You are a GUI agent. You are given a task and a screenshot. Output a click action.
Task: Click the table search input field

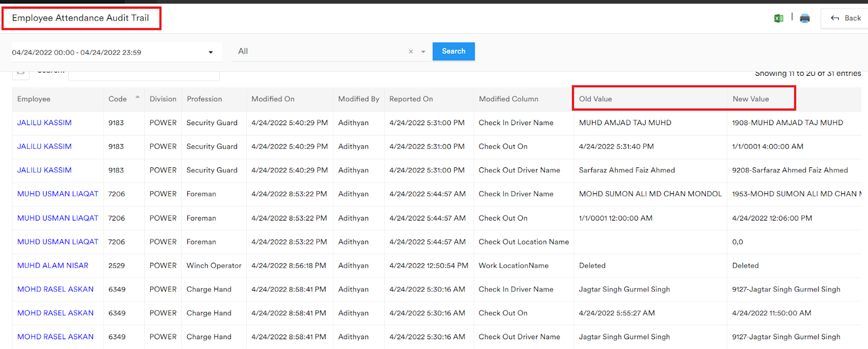pos(144,75)
